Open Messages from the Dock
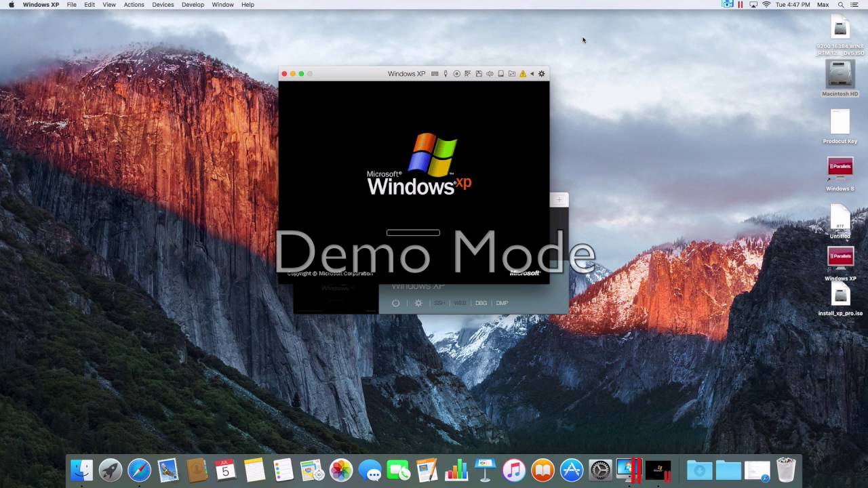This screenshot has width=868, height=488. 370,470
